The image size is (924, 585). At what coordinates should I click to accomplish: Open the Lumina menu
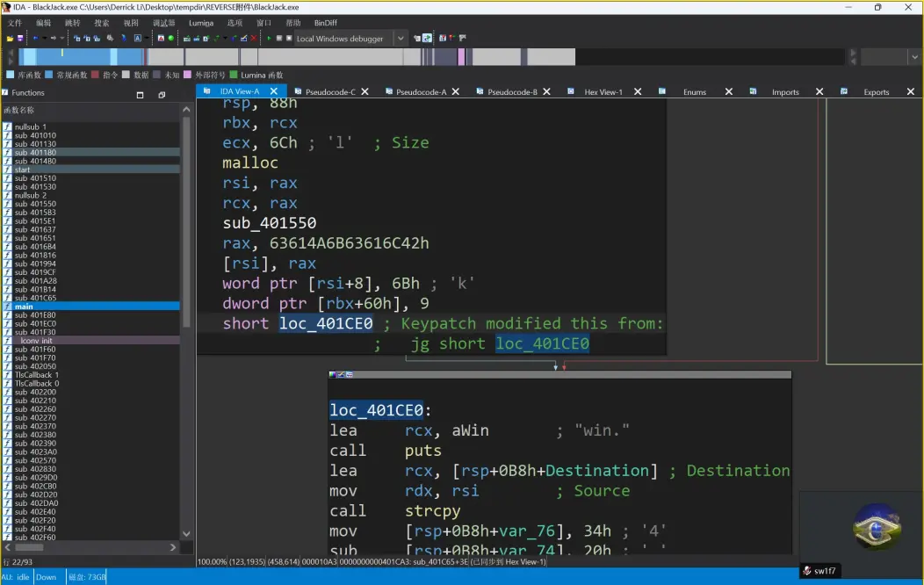[x=200, y=23]
